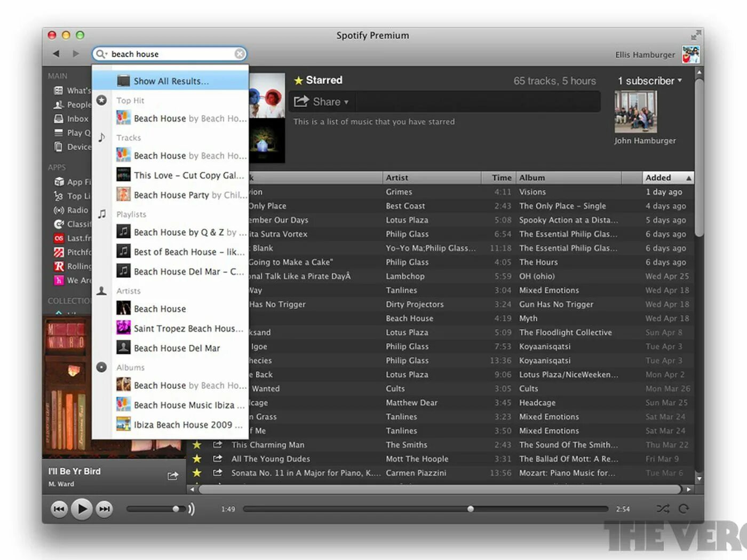747x560 pixels.
Task: Unstar All The Young Dudes track
Action: point(197,459)
